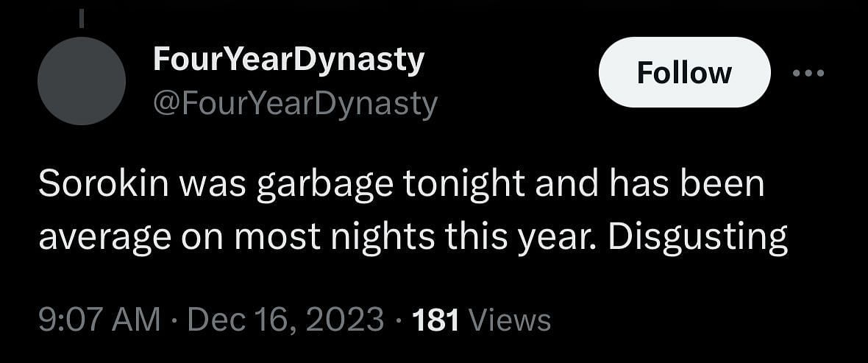868x363 pixels.
Task: Click the 9:07 AM timestamp
Action: click(99, 320)
